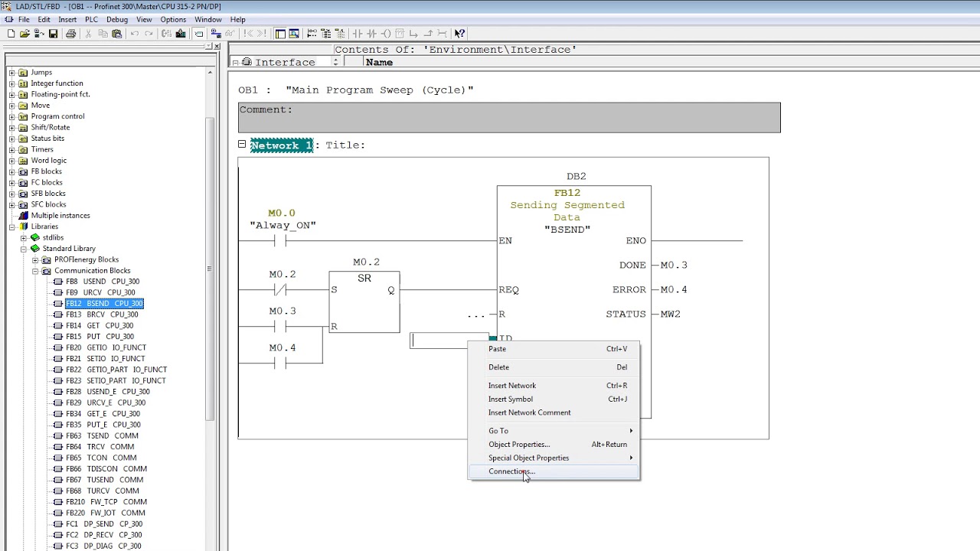This screenshot has height=551, width=980.
Task: Open Go To submenu
Action: (x=554, y=431)
